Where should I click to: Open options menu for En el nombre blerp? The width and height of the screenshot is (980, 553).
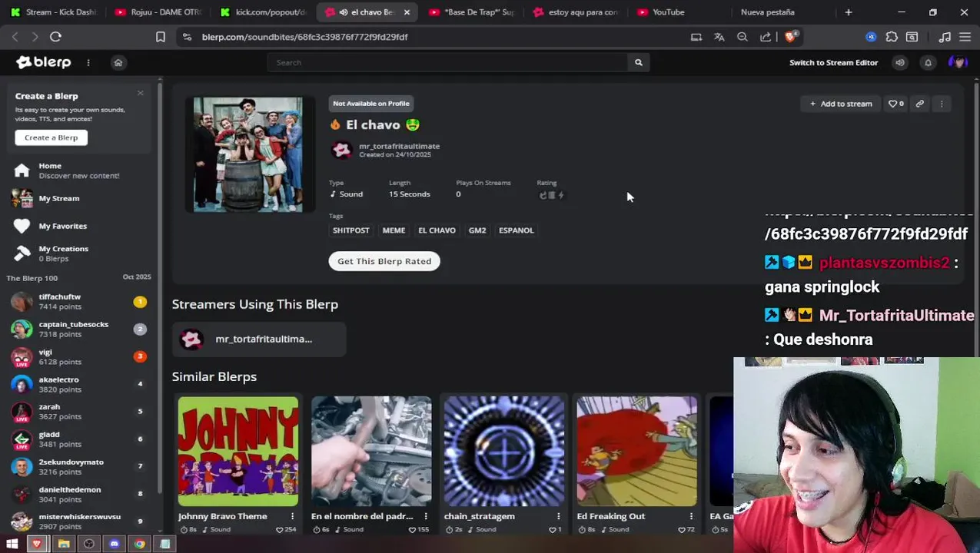pyautogui.click(x=425, y=516)
